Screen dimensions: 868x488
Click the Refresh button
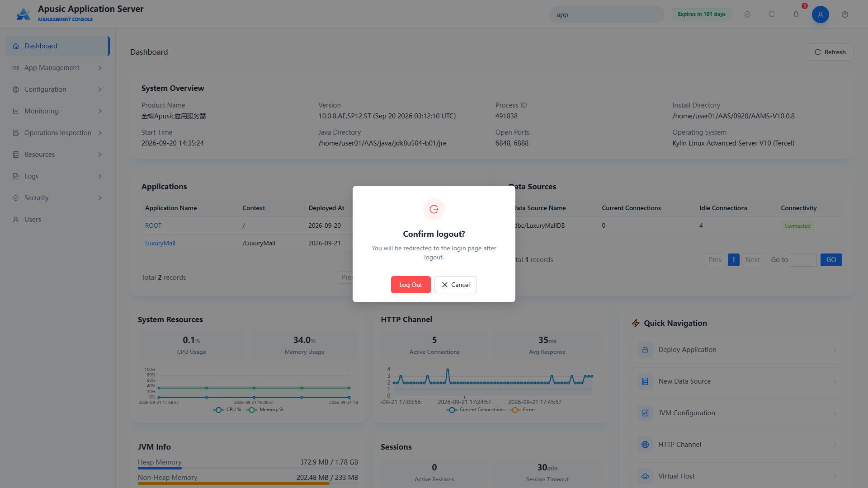(830, 52)
